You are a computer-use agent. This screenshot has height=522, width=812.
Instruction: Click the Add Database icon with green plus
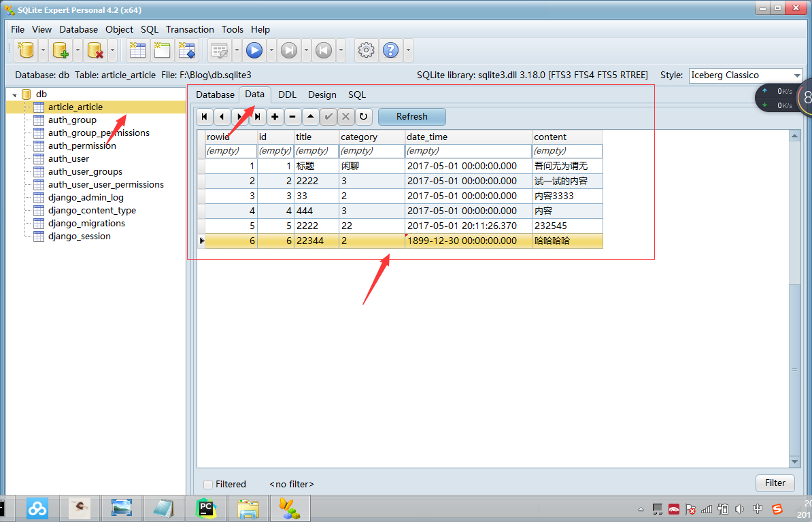pyautogui.click(x=61, y=50)
